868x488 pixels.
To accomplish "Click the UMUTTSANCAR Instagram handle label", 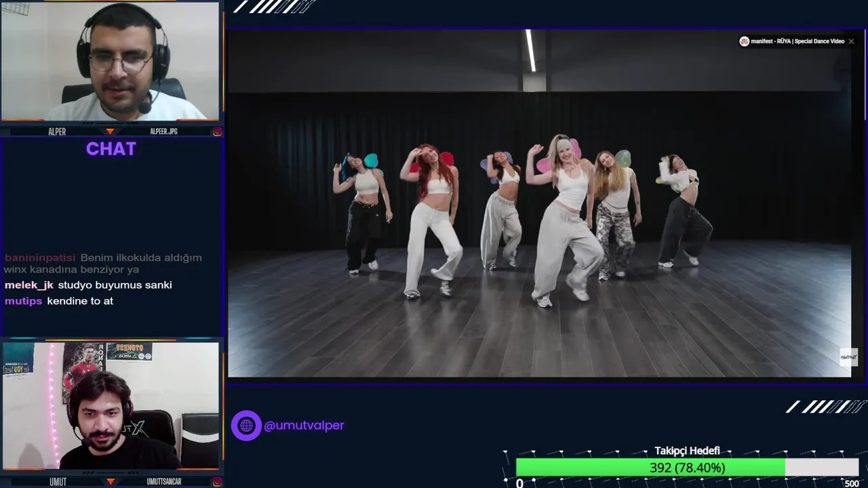I will coord(164,481).
